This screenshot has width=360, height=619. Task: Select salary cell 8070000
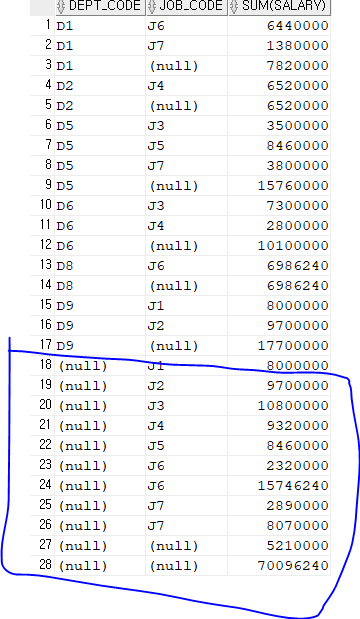coord(298,525)
